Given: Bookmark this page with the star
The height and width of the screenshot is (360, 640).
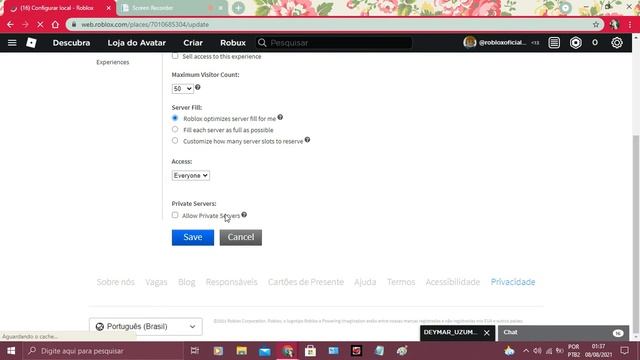Looking at the screenshot, I should pos(596,24).
